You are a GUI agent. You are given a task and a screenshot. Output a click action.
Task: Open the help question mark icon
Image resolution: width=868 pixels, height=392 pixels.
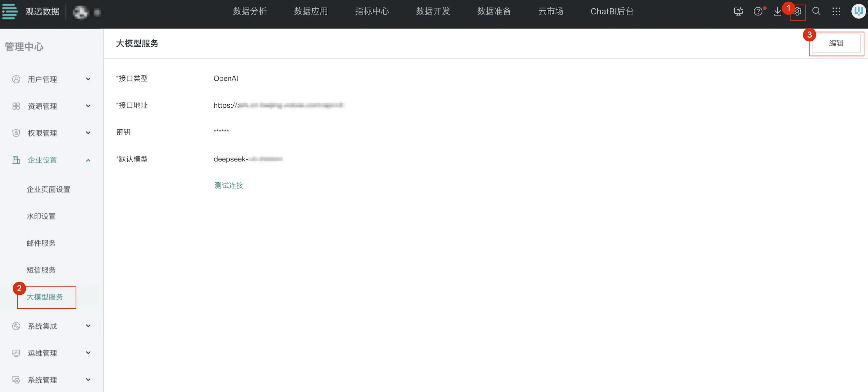click(x=758, y=12)
